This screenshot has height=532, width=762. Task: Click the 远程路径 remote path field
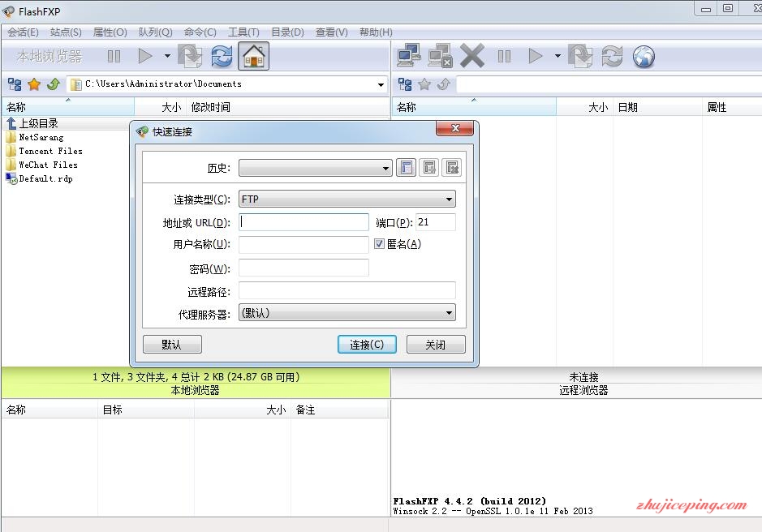click(x=347, y=290)
